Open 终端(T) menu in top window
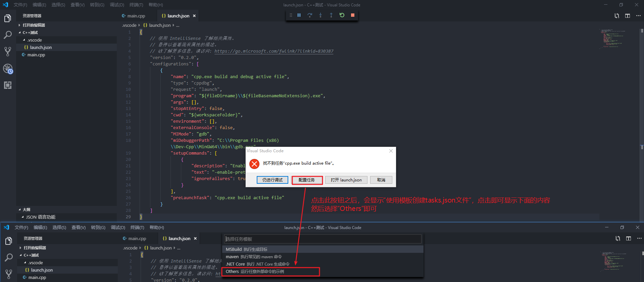Viewport: 644px width, 282px height. pos(136,5)
